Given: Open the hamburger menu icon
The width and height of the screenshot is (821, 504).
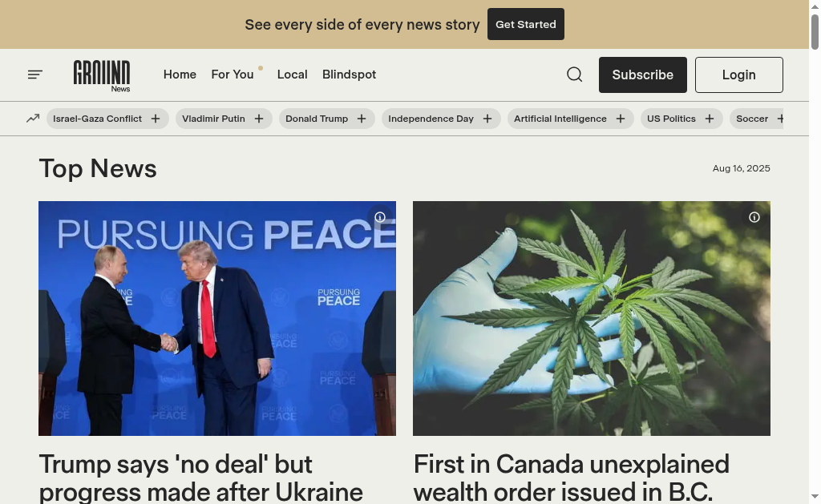Looking at the screenshot, I should 35,75.
